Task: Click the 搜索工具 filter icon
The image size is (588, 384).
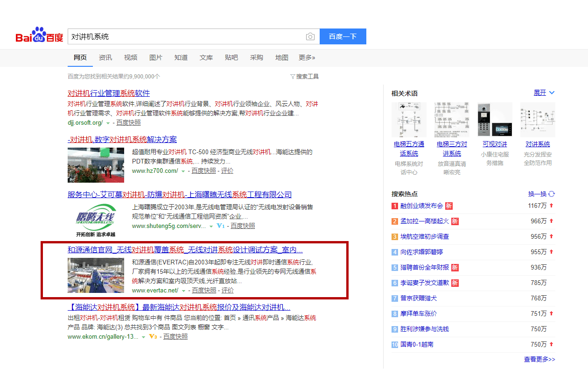Action: pos(293,77)
